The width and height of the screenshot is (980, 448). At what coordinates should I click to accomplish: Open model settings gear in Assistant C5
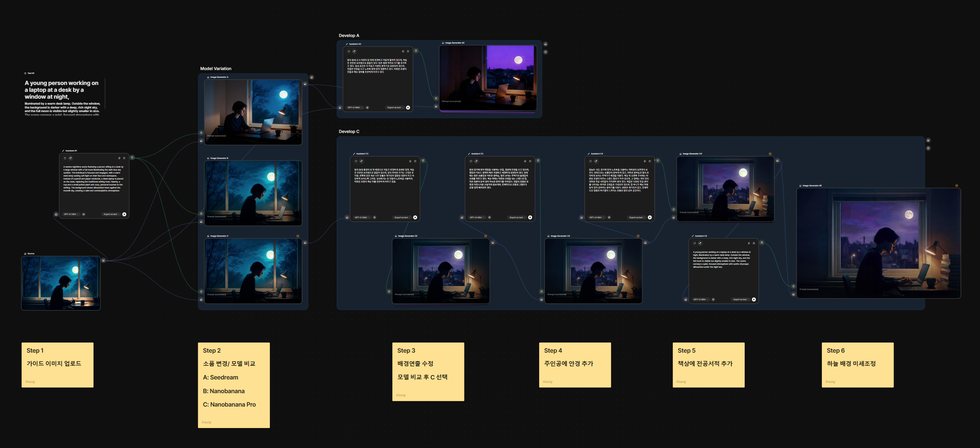pos(713,300)
